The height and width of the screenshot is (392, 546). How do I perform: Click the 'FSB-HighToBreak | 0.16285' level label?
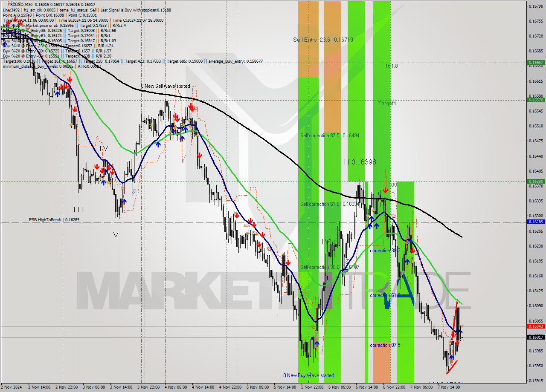54,220
